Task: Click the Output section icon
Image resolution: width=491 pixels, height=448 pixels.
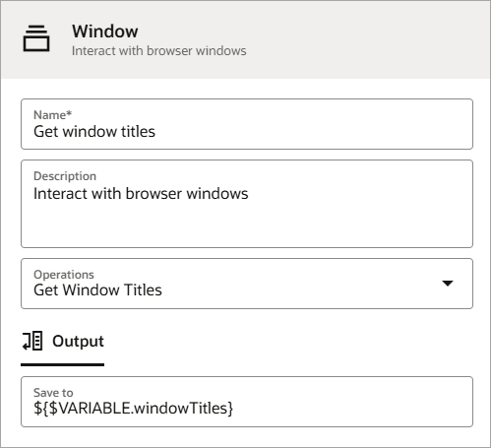Action: 32,341
